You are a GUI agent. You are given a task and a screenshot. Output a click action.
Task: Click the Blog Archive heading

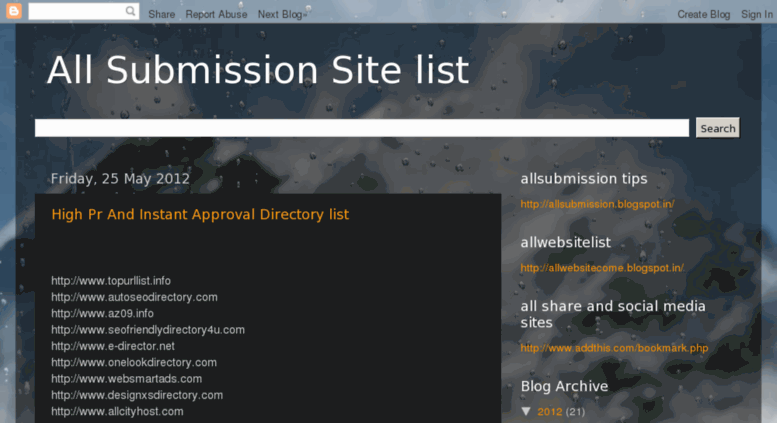point(564,386)
